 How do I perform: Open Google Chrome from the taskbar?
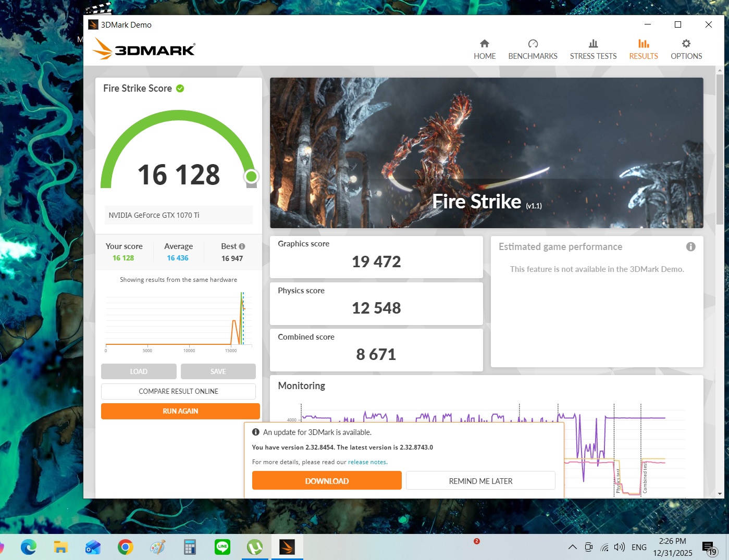click(125, 547)
